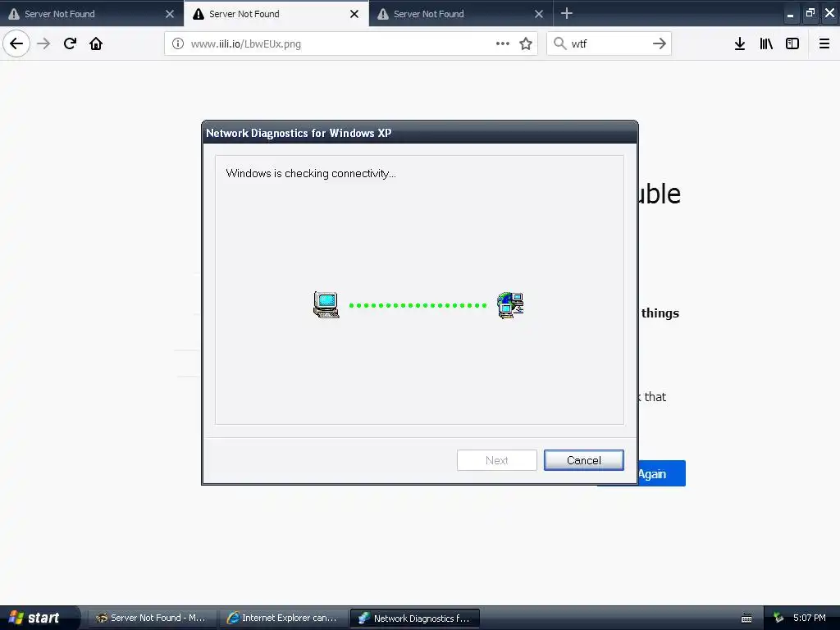The width and height of the screenshot is (840, 630).
Task: Click the "Windows is checking connectivity..." text
Action: coord(311,173)
